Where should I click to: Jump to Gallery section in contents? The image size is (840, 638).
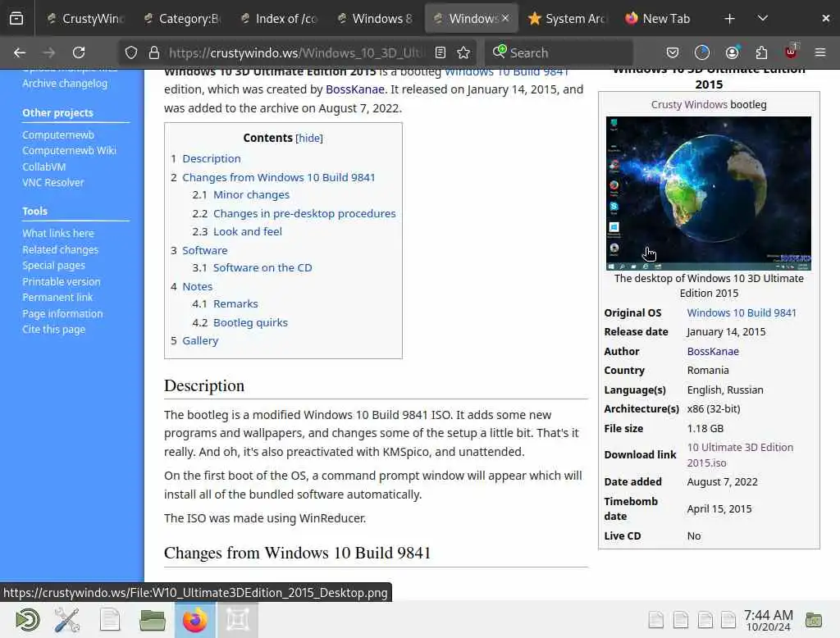[200, 340]
